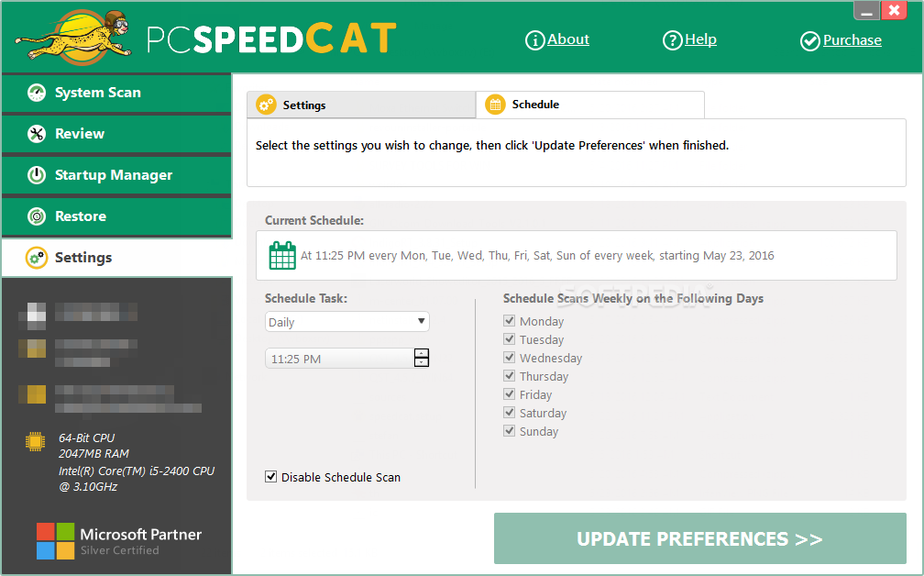The height and width of the screenshot is (576, 924).
Task: Uncheck Disable Schedule Scan
Action: [x=270, y=476]
